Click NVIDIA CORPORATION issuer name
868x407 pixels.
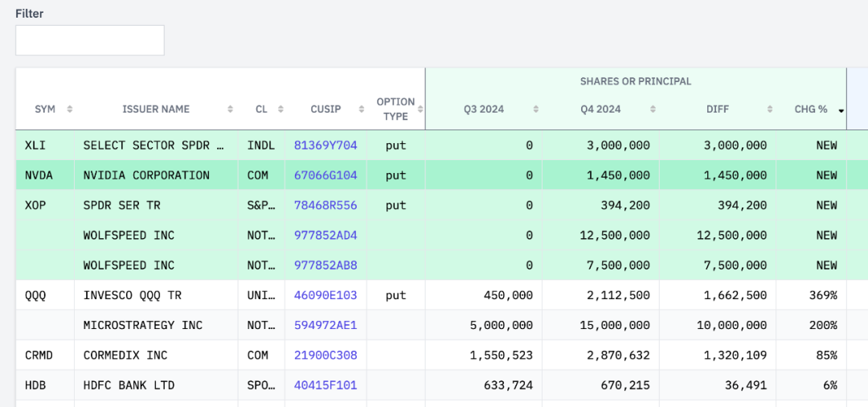coord(147,175)
